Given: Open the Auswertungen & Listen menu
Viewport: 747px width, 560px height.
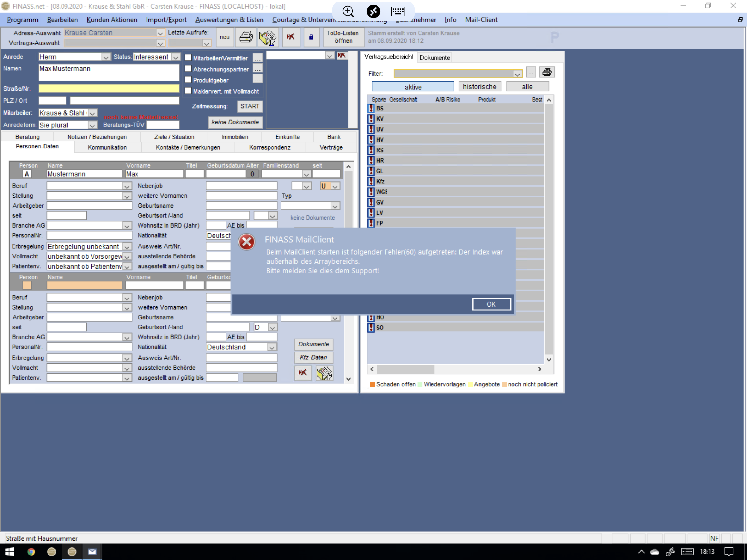Looking at the screenshot, I should [x=229, y=20].
